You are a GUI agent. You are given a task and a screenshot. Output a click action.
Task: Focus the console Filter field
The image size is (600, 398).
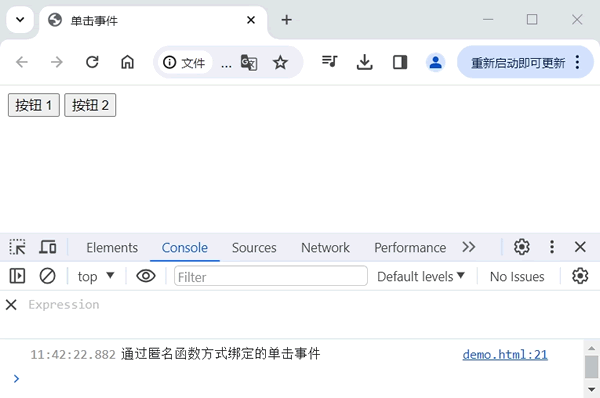click(x=271, y=276)
